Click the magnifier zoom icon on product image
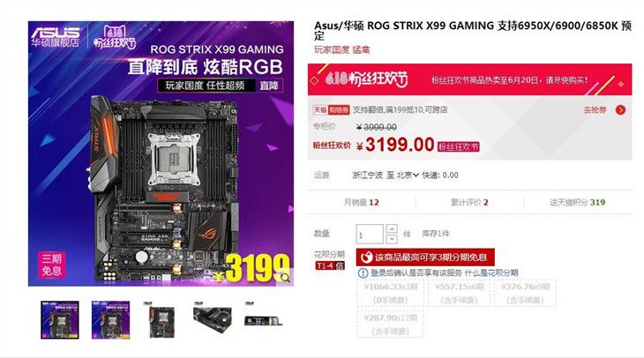 [x=285, y=278]
